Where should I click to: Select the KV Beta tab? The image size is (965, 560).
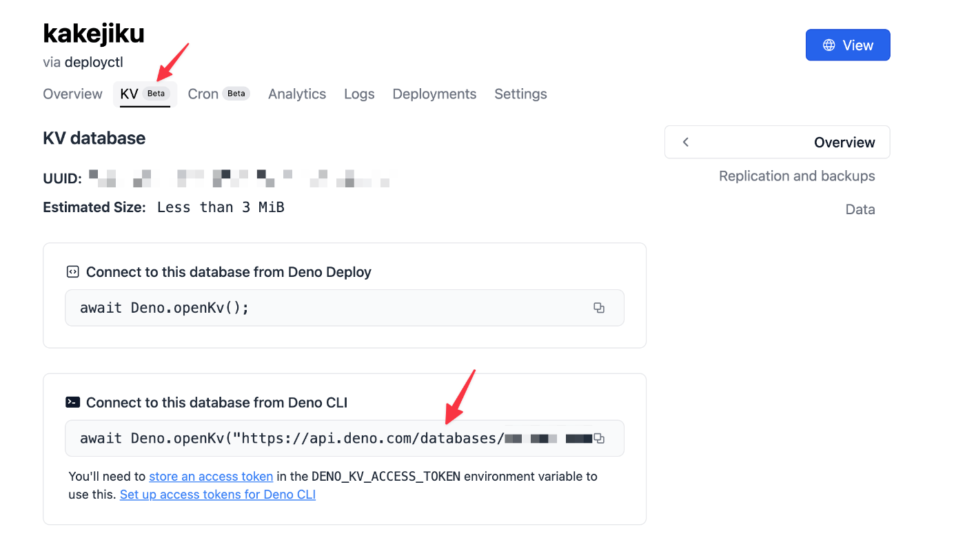pyautogui.click(x=145, y=94)
